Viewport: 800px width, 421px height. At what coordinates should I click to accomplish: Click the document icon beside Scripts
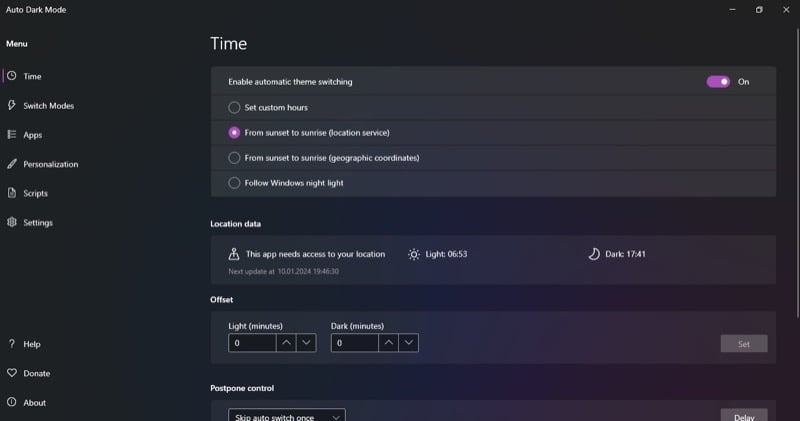(x=12, y=193)
